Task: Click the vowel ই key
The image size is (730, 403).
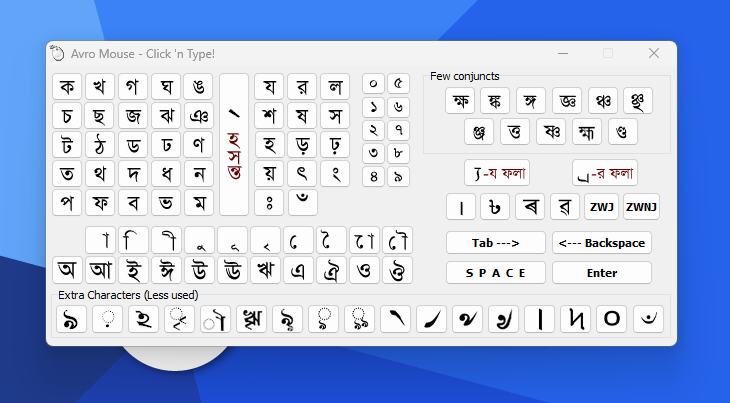Action: click(134, 270)
